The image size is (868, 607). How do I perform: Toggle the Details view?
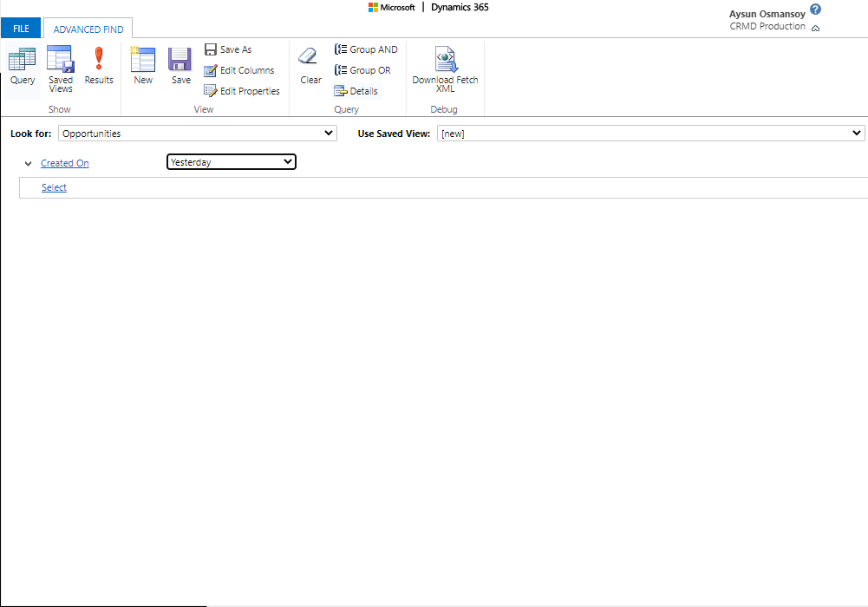point(356,91)
